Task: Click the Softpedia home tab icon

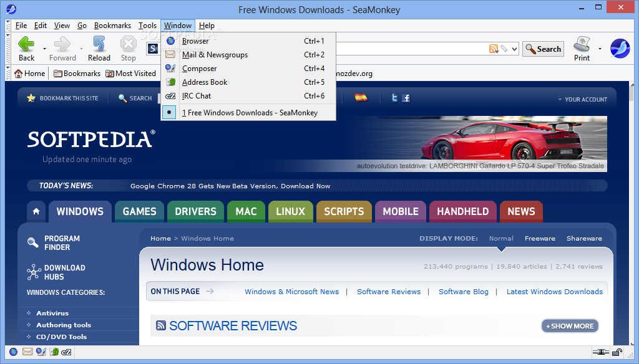Action: click(36, 211)
